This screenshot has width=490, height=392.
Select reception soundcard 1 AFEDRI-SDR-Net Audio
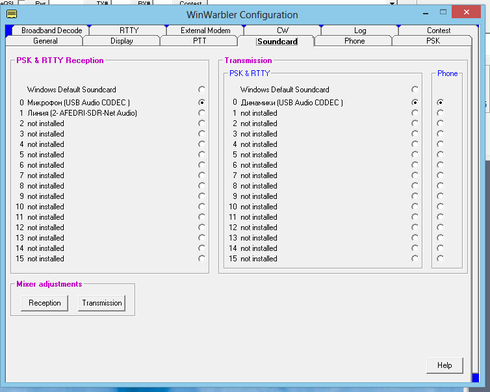tap(201, 113)
